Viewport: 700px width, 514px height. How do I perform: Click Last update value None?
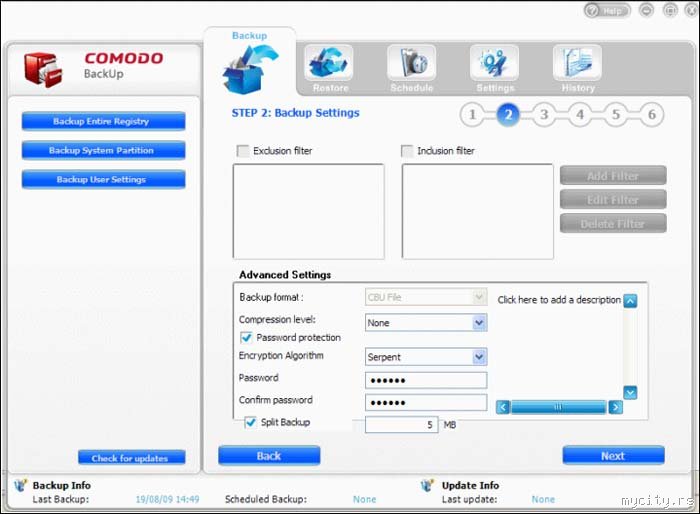coord(543,499)
